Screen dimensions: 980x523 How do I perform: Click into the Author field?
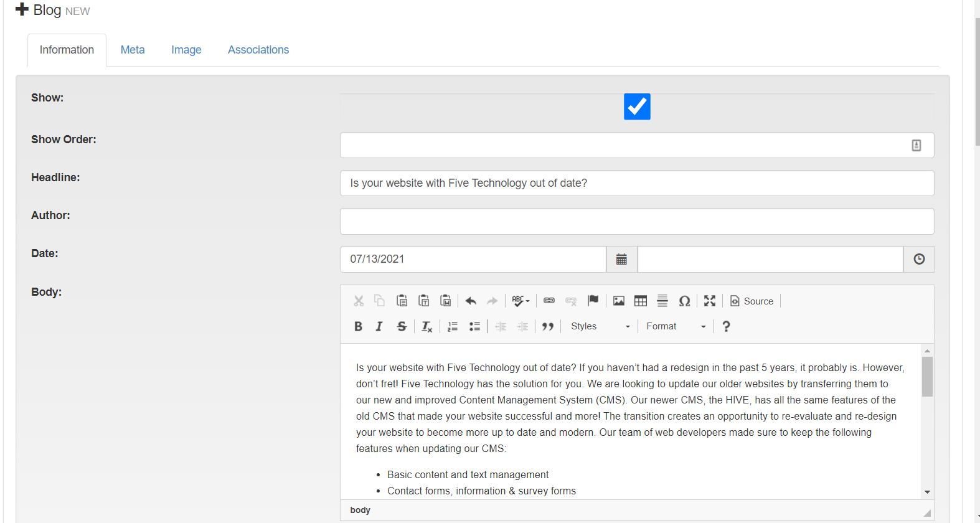pos(637,221)
